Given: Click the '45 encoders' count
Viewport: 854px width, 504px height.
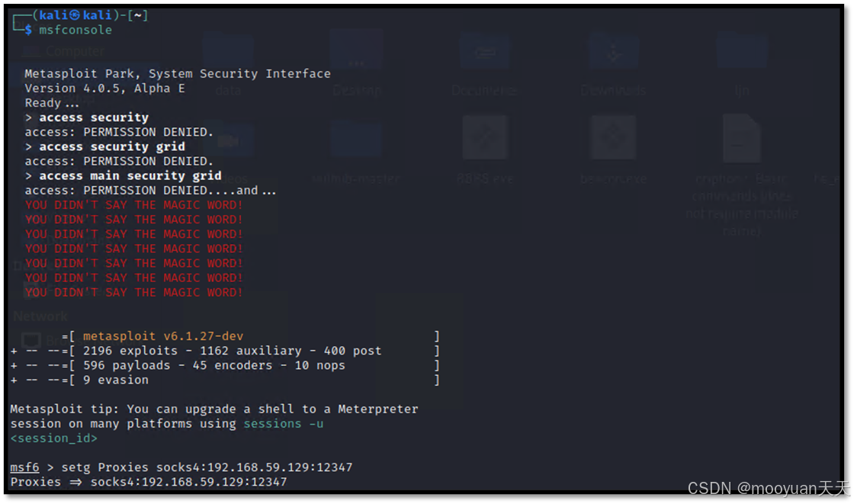Looking at the screenshot, I should click(233, 365).
